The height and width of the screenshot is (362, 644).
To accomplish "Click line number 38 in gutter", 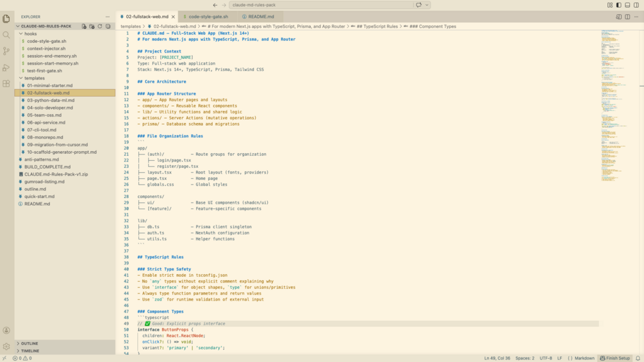I will (126, 257).
